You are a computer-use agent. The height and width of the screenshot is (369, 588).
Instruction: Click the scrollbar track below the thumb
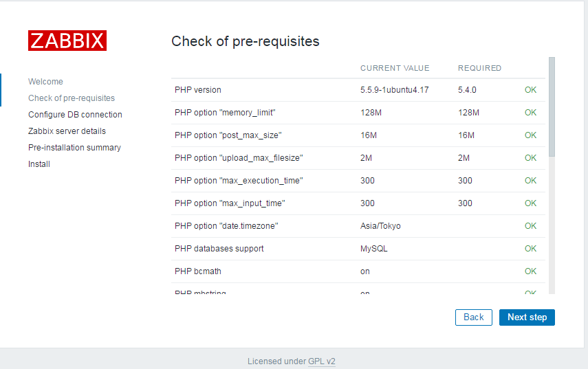(x=552, y=225)
